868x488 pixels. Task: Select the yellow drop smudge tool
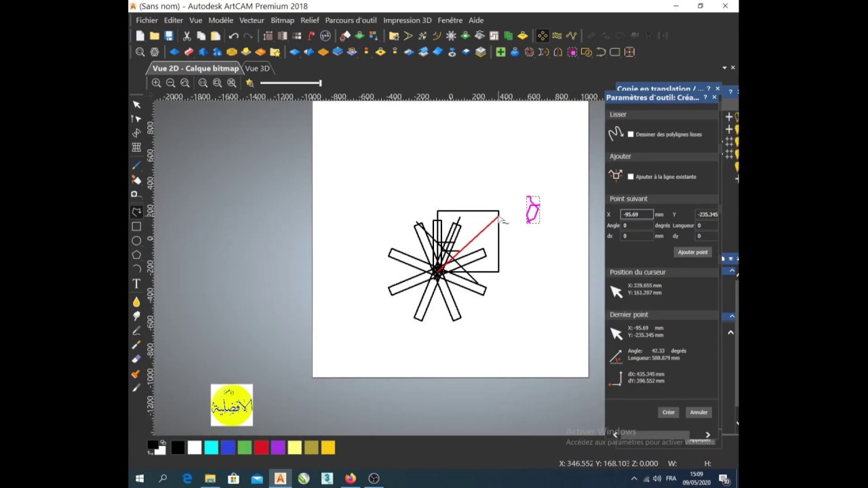click(x=136, y=302)
